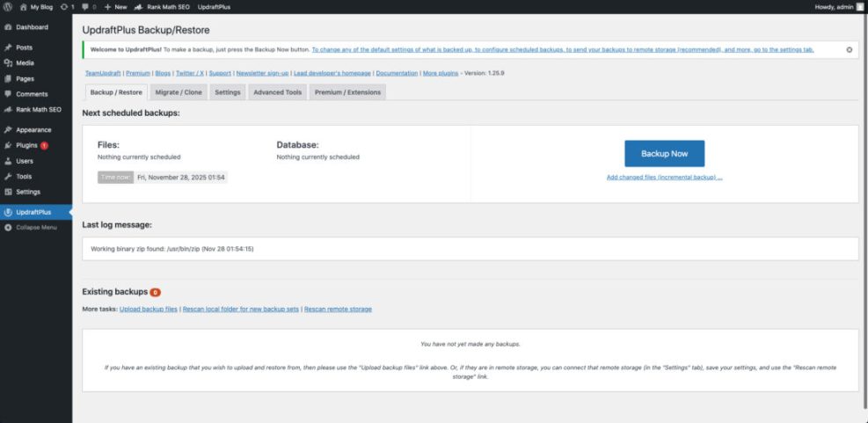Click the Plugins update badge showing 1

[44, 146]
